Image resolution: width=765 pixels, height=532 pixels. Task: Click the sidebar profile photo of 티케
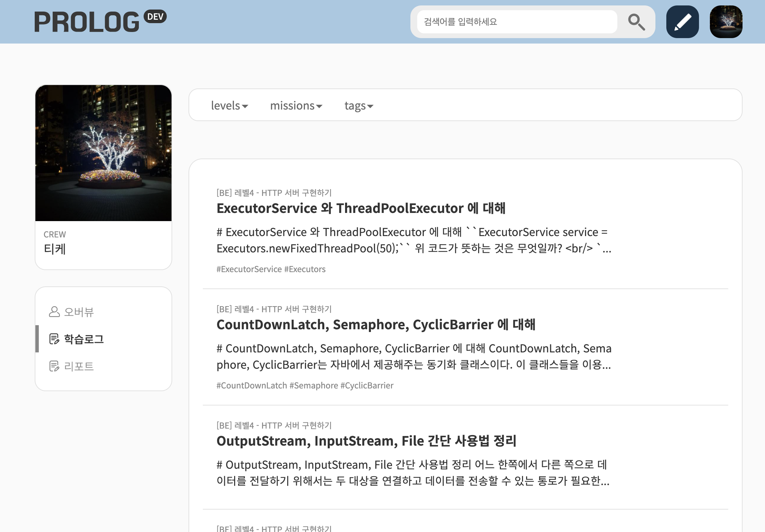(x=103, y=153)
